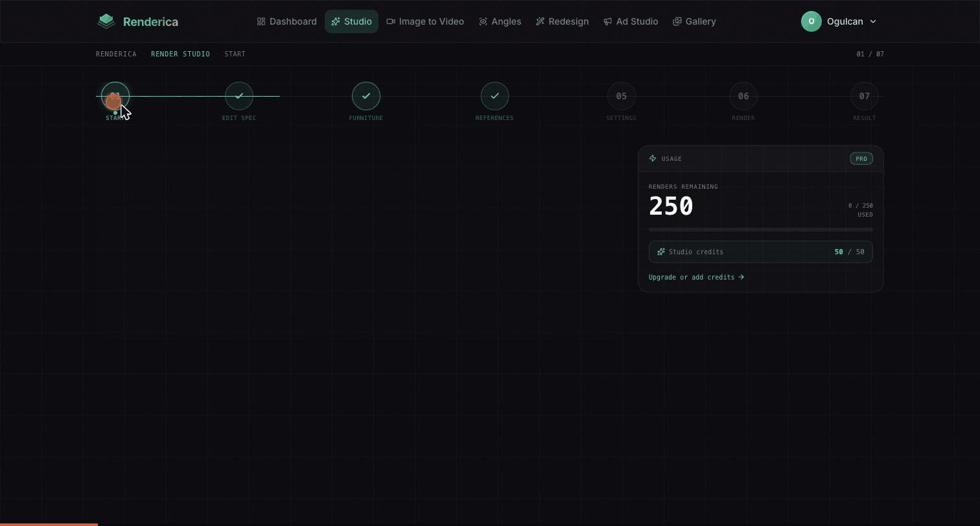Open the Dashboard page
The width and height of the screenshot is (980, 526).
coord(286,21)
